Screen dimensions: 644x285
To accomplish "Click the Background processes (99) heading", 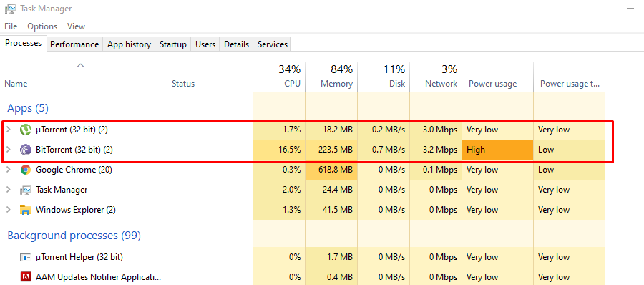I will (74, 236).
